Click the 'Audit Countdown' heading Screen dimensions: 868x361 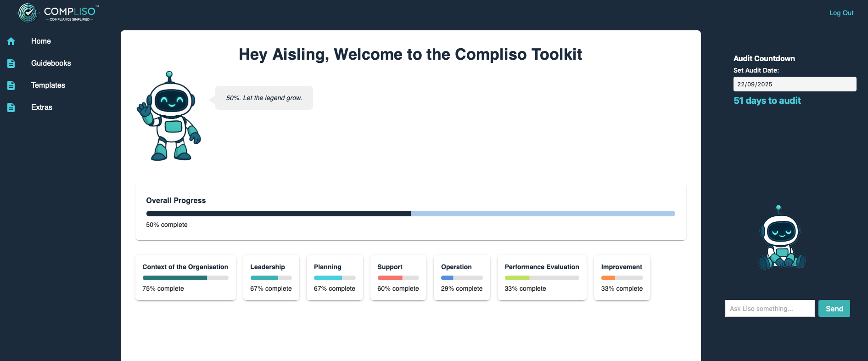(764, 58)
